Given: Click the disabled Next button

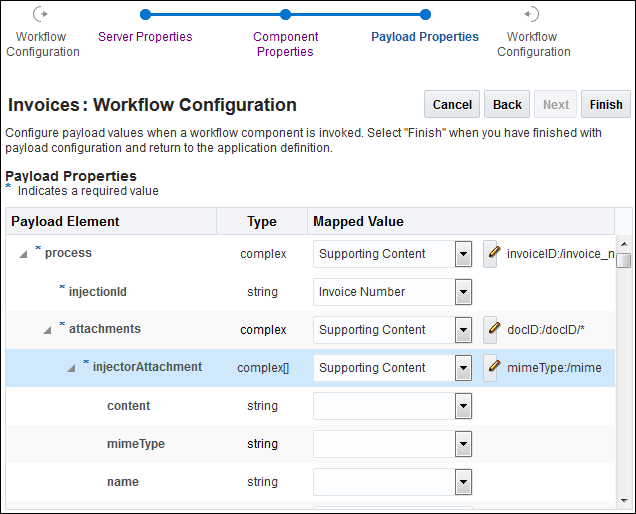Looking at the screenshot, I should pyautogui.click(x=556, y=104).
